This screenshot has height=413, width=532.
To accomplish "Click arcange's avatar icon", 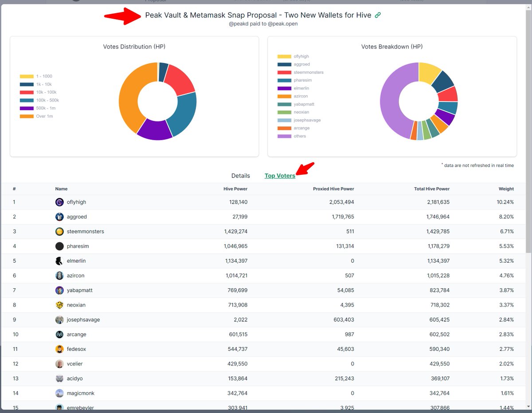I will coord(59,334).
